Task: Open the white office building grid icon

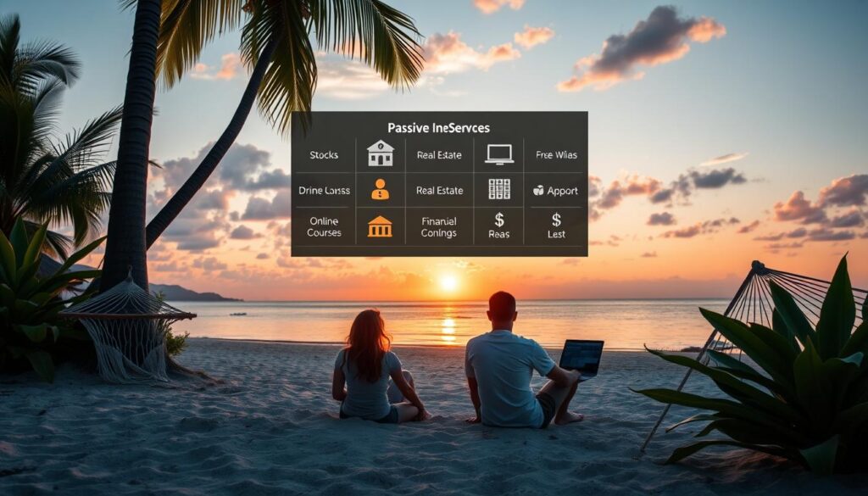Action: tap(499, 190)
